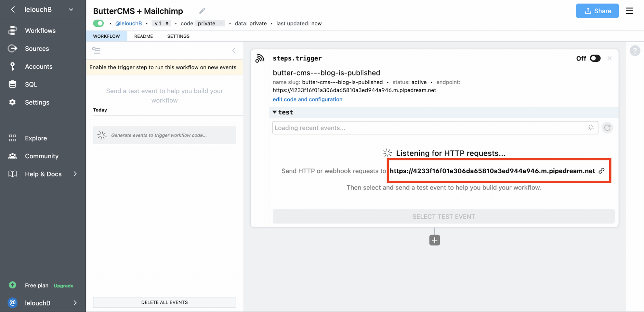This screenshot has height=312, width=644.
Task: Open the v.1 version selector
Action: (x=161, y=23)
